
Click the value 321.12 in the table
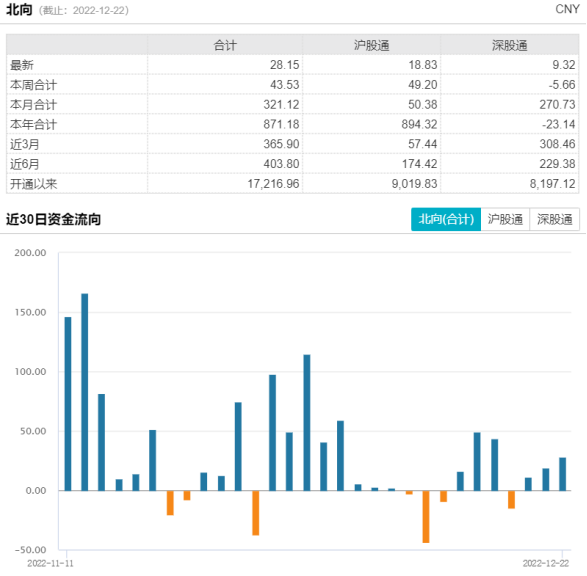point(281,104)
